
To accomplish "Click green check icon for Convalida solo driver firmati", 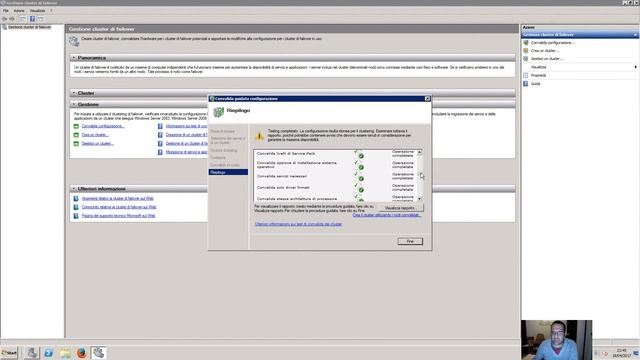I will (x=359, y=188).
